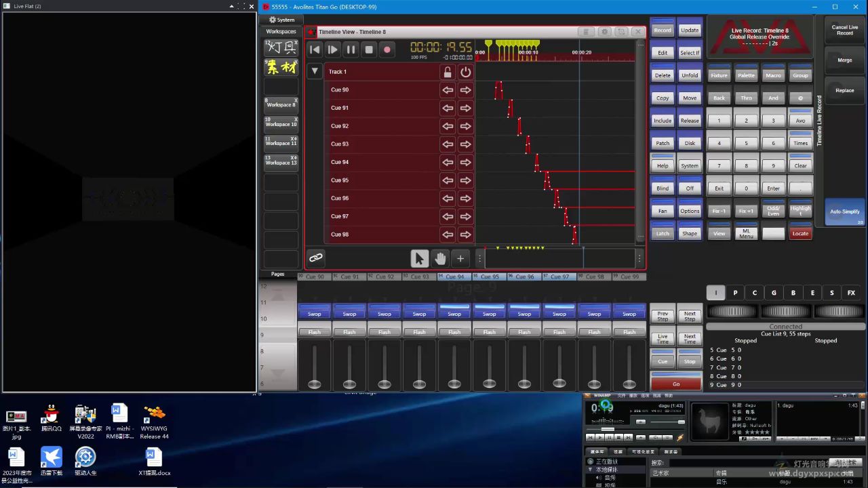Open the Timeline View menu icon
This screenshot has width=868, height=488.
pyautogui.click(x=587, y=32)
